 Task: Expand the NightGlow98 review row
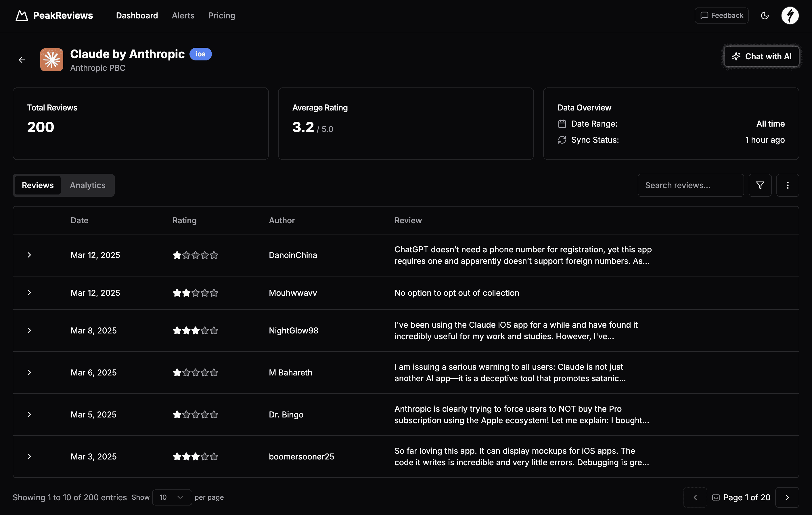29,330
